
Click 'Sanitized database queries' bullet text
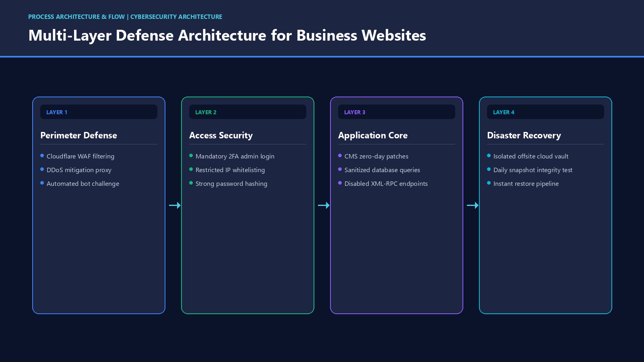[382, 170]
